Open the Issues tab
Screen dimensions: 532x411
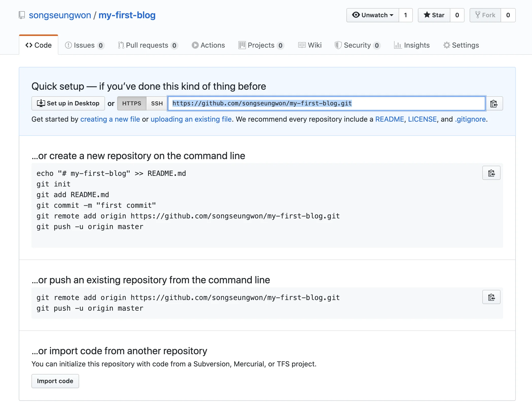[84, 45]
